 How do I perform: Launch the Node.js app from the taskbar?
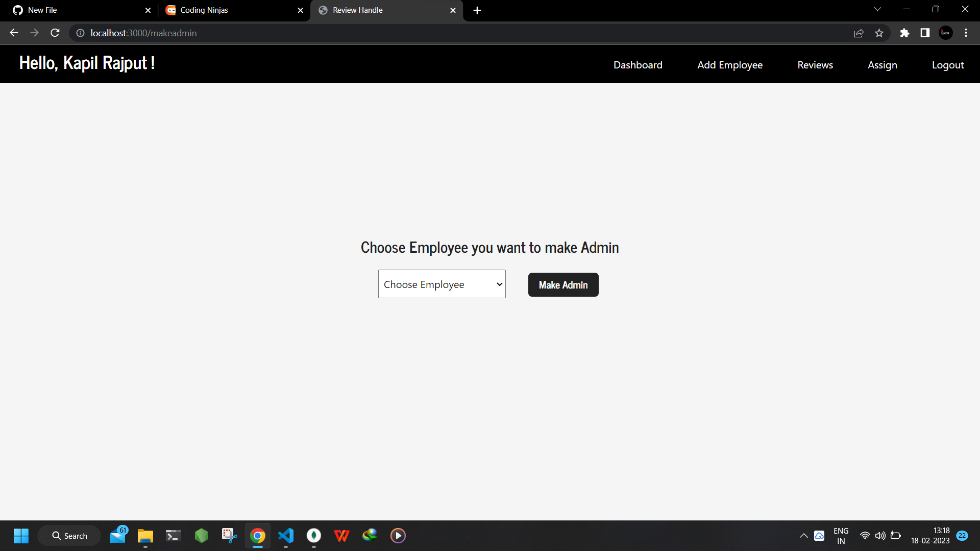201,535
